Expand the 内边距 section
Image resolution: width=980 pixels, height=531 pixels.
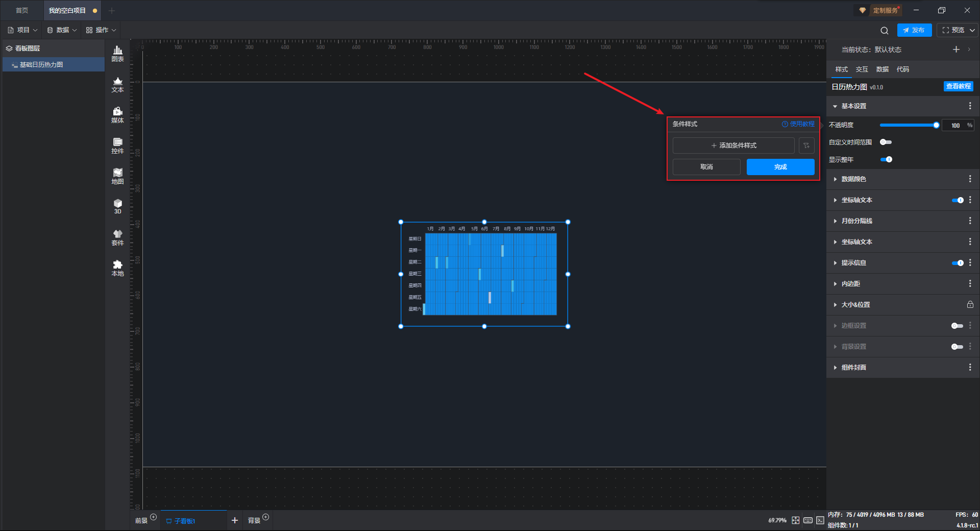[x=835, y=284]
